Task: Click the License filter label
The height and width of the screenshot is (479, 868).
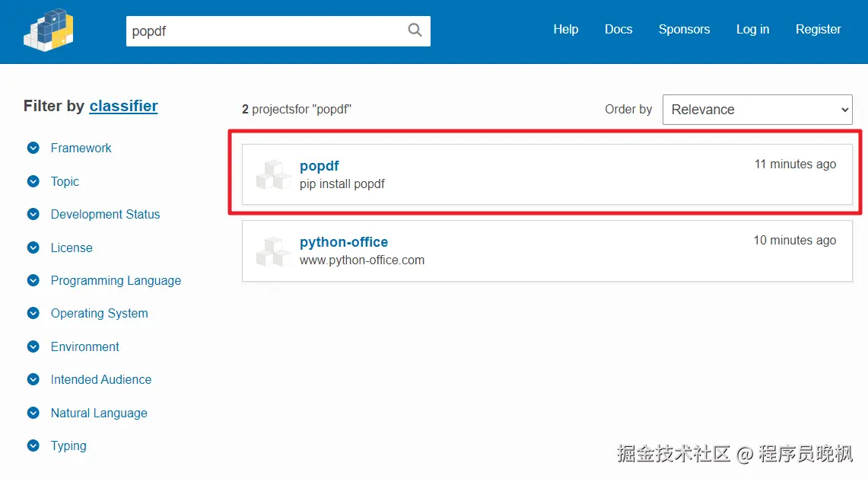Action: tap(72, 247)
